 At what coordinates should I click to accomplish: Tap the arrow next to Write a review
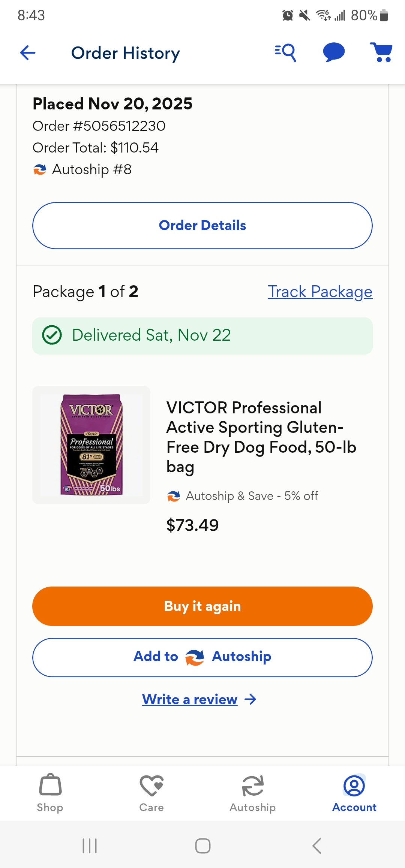coord(250,699)
